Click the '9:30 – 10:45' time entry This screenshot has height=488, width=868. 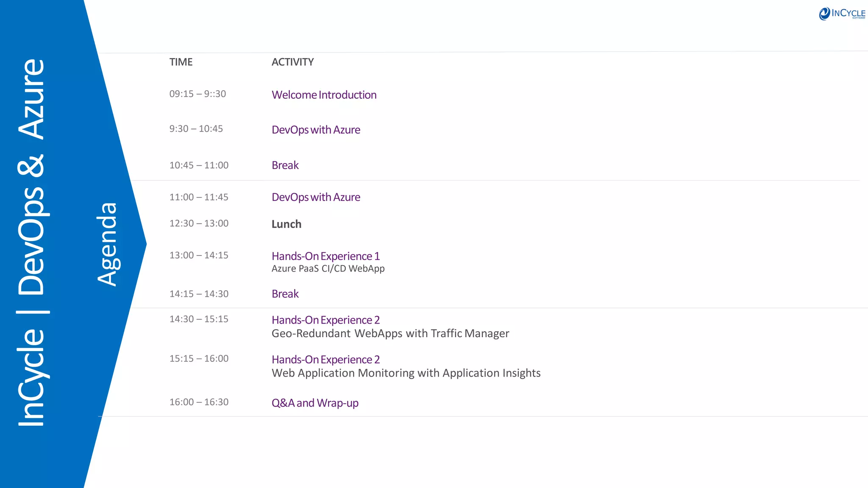click(196, 128)
